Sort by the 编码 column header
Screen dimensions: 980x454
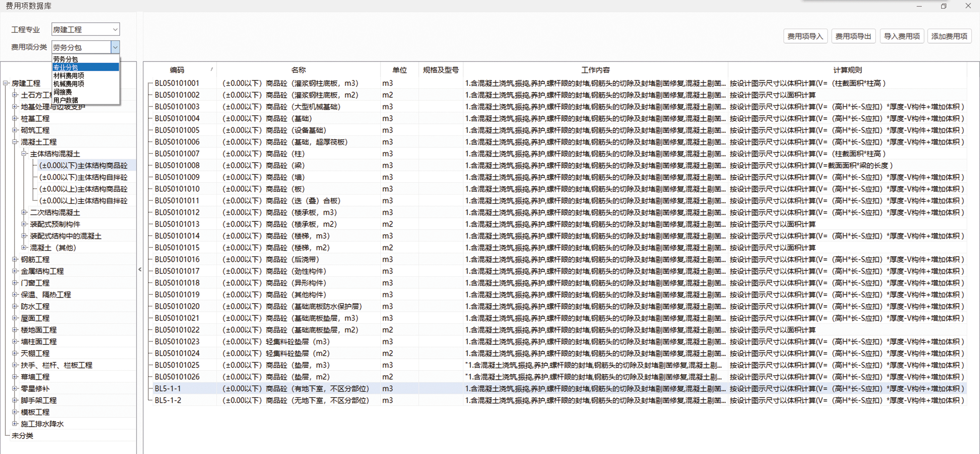tap(177, 70)
